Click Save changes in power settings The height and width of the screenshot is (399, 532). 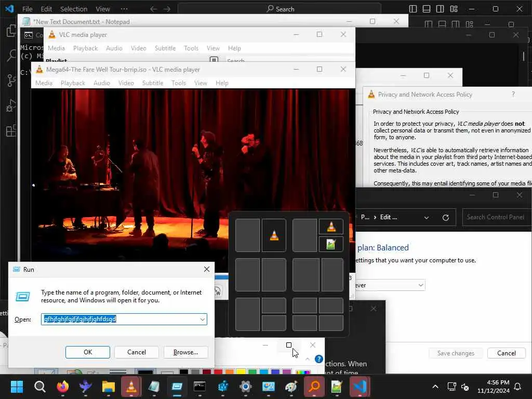(456, 353)
